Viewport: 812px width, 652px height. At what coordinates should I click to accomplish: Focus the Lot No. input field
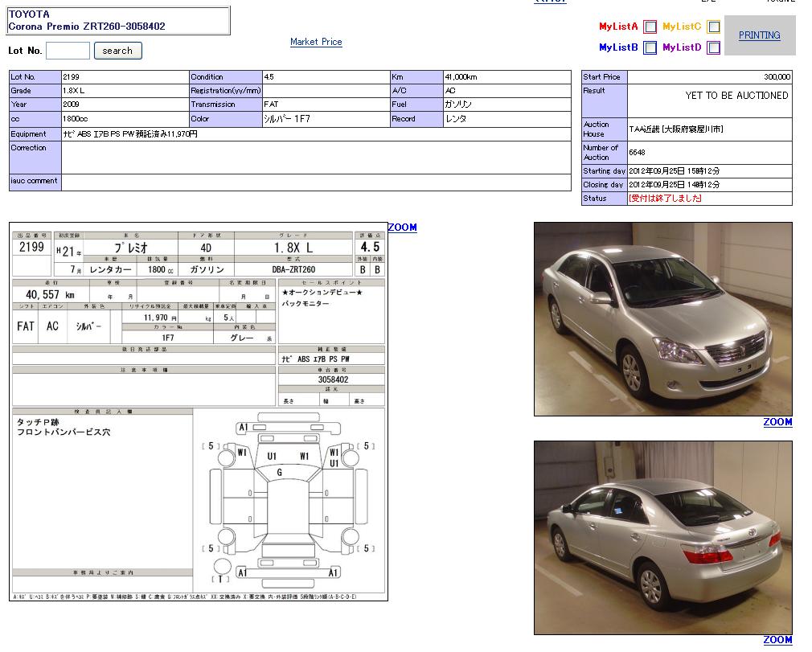pos(68,51)
